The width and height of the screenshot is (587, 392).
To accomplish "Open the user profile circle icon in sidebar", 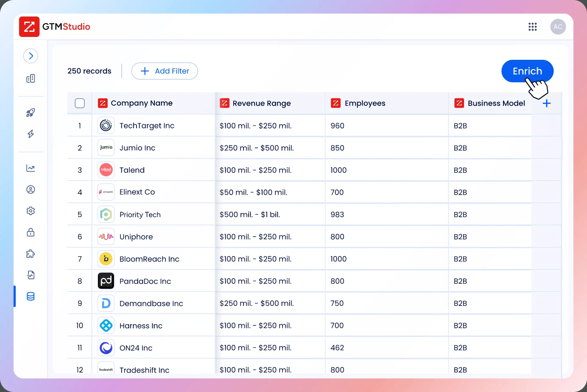I will (31, 190).
